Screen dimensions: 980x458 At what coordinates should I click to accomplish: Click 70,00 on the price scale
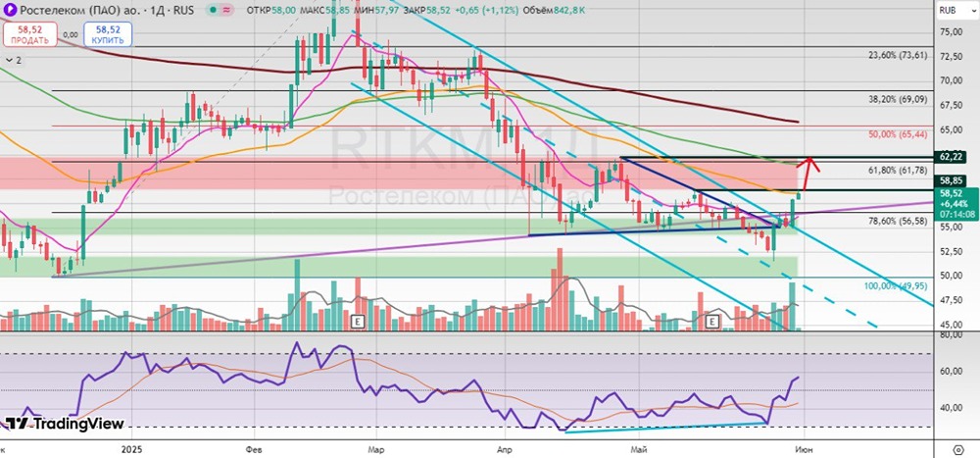[950, 80]
